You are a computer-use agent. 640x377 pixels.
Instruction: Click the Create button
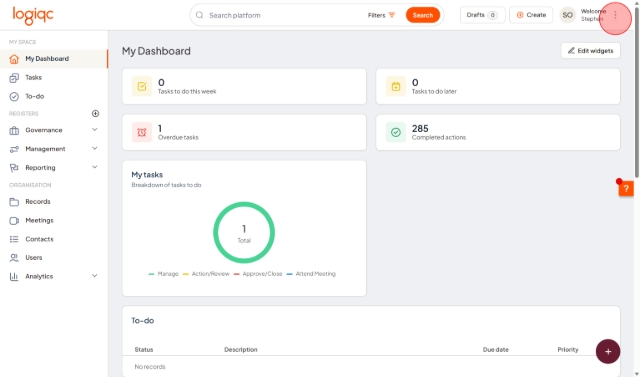531,15
